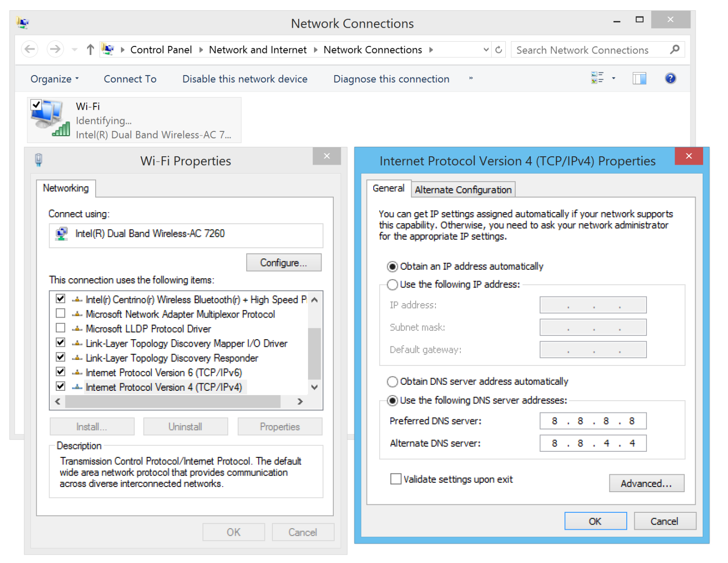This screenshot has height=563, width=728.
Task: Click Diagnose this connection
Action: pos(391,79)
